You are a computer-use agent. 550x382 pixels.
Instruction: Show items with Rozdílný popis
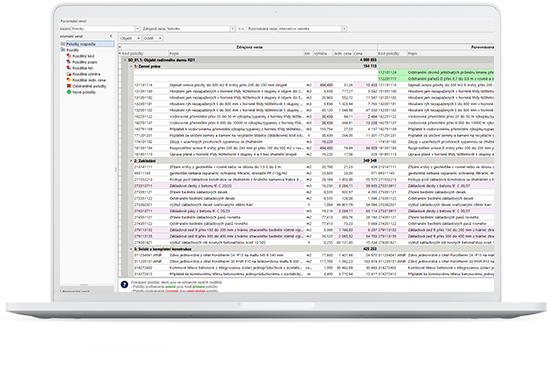(85, 62)
